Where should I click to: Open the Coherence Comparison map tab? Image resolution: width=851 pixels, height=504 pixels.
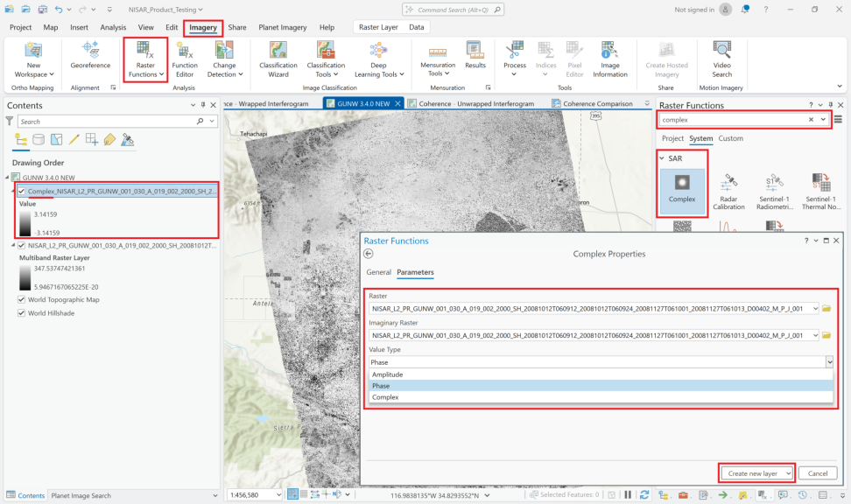(598, 103)
